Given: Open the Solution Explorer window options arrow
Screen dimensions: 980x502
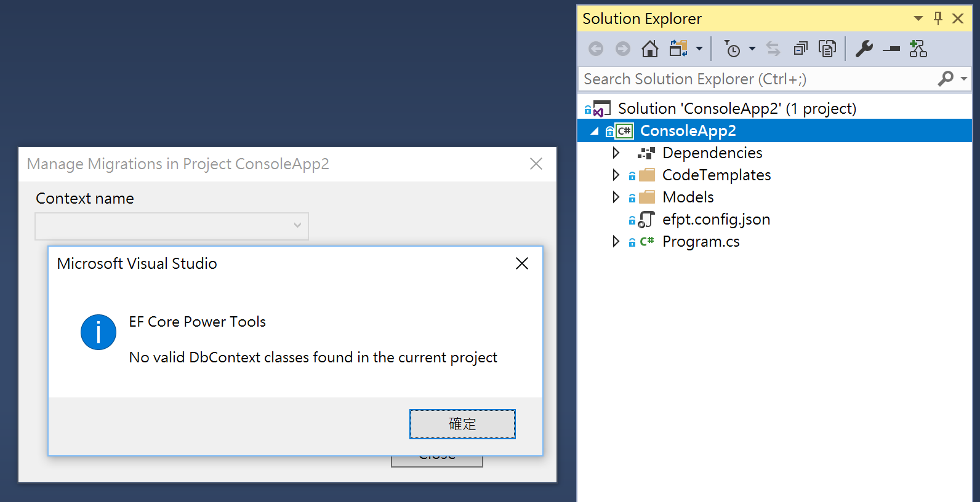Looking at the screenshot, I should click(918, 18).
